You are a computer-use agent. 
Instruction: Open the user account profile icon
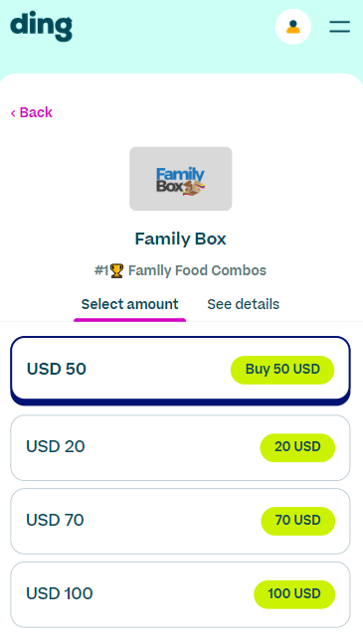pyautogui.click(x=292, y=27)
